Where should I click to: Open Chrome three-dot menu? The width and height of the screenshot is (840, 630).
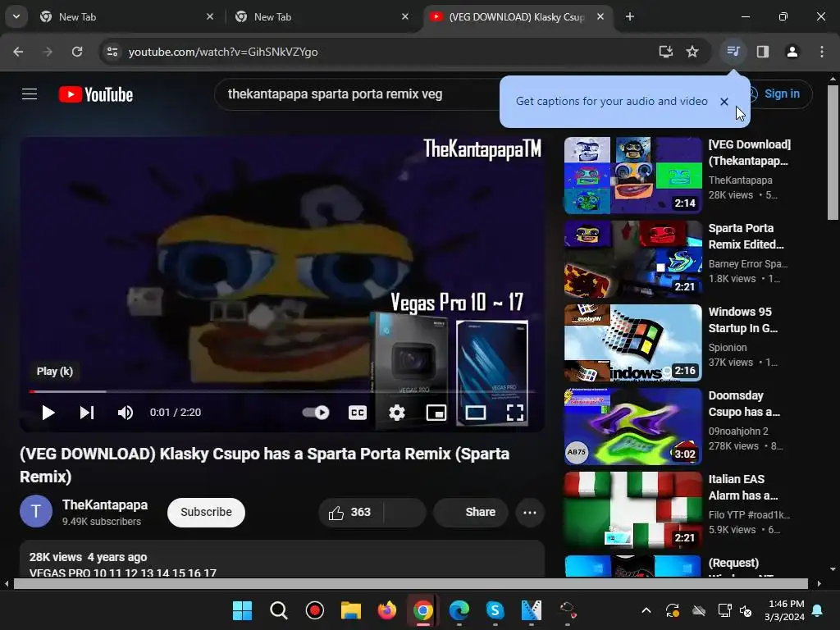[821, 52]
